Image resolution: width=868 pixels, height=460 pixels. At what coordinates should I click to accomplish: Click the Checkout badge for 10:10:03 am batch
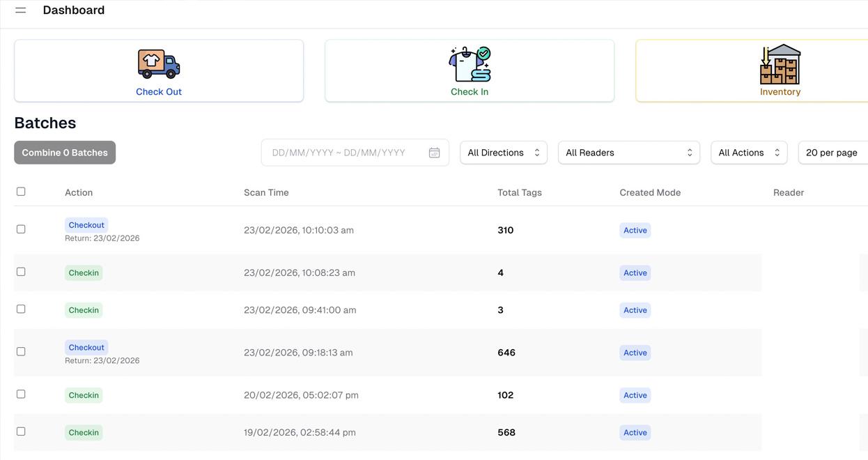[86, 225]
